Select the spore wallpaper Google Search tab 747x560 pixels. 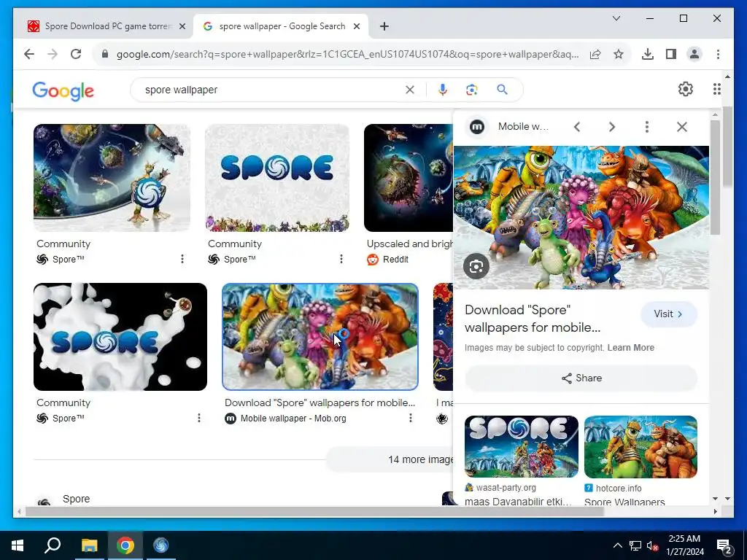[281, 26]
